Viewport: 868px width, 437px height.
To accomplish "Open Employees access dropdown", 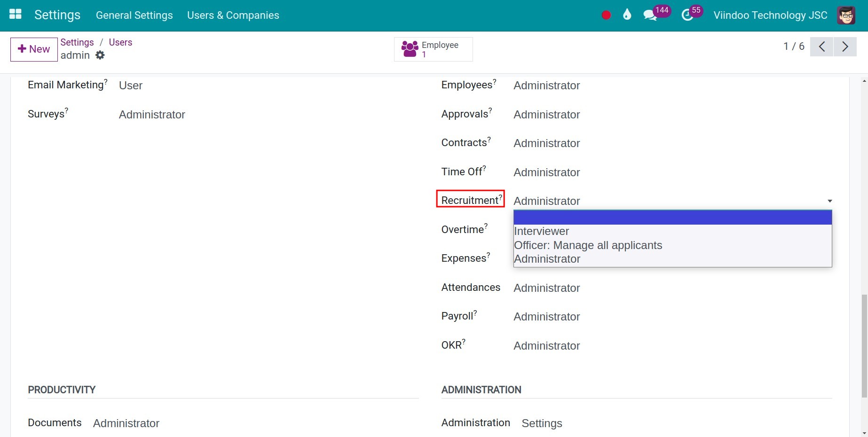I will tap(673, 86).
